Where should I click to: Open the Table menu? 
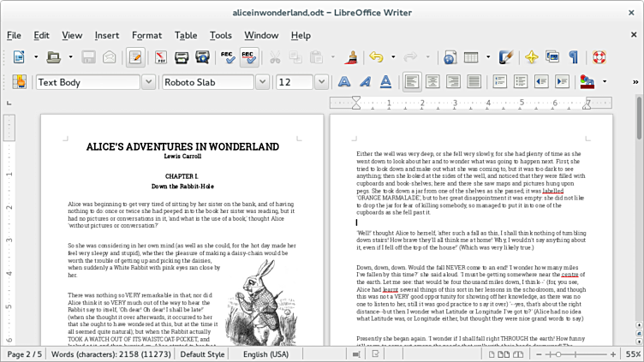pos(186,35)
